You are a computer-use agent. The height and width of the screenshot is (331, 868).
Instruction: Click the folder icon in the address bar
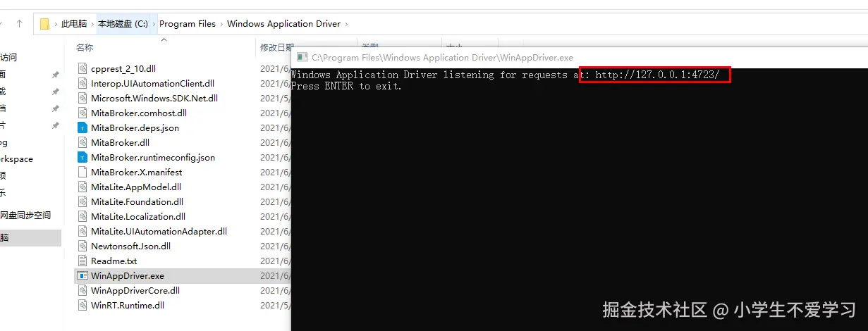44,24
